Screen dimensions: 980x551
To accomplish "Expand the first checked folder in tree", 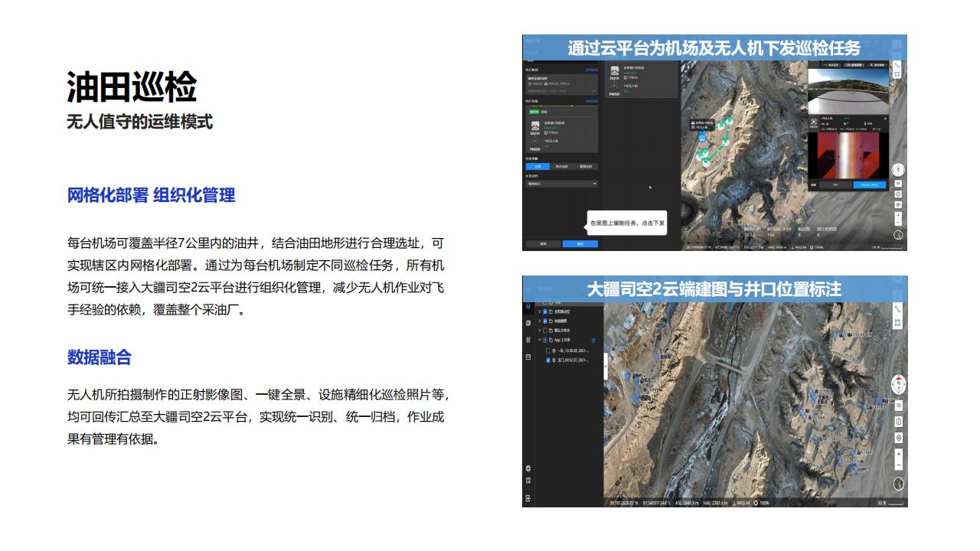I will coord(539,311).
